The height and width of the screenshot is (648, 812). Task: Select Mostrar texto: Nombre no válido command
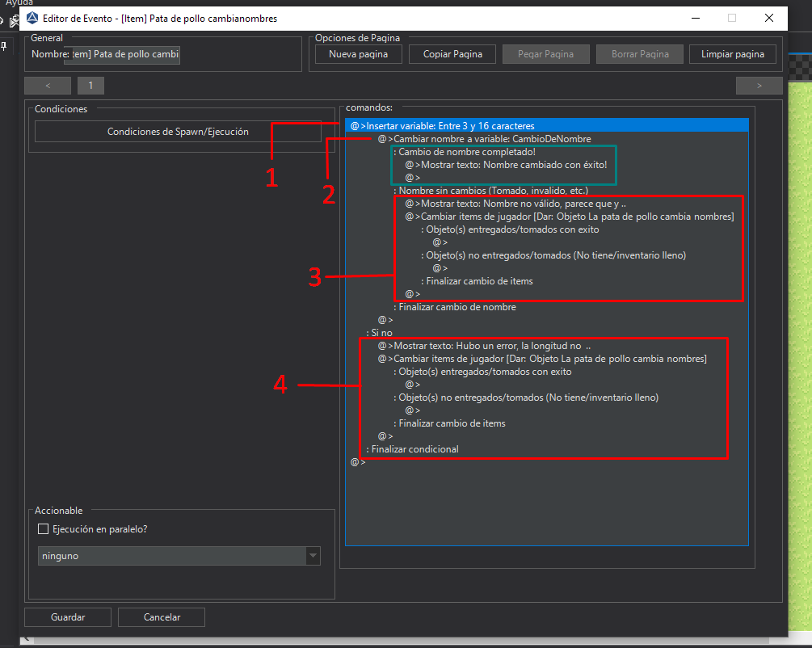point(515,204)
